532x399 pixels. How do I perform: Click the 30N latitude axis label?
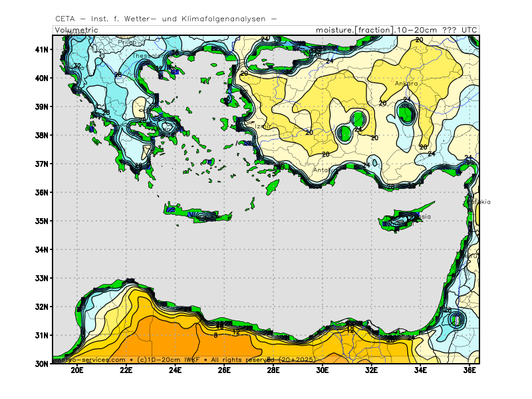(41, 364)
